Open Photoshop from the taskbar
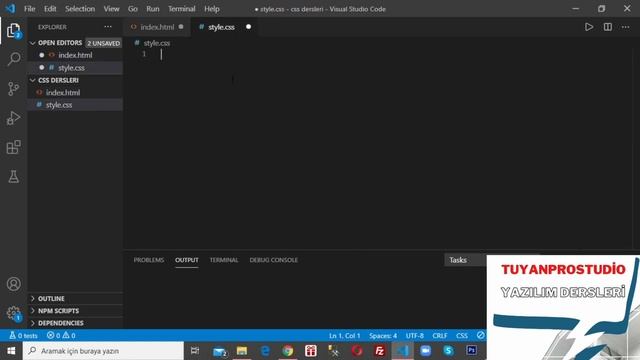The width and height of the screenshot is (640, 360). [471, 351]
